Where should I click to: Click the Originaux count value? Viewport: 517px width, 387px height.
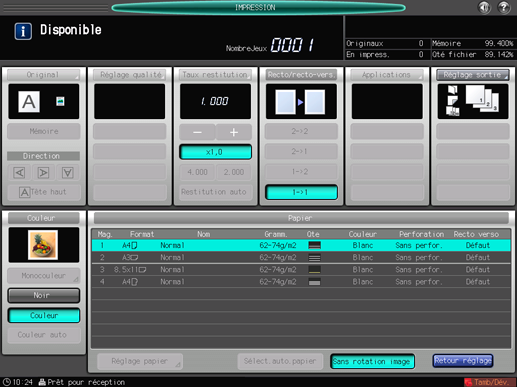(421, 43)
